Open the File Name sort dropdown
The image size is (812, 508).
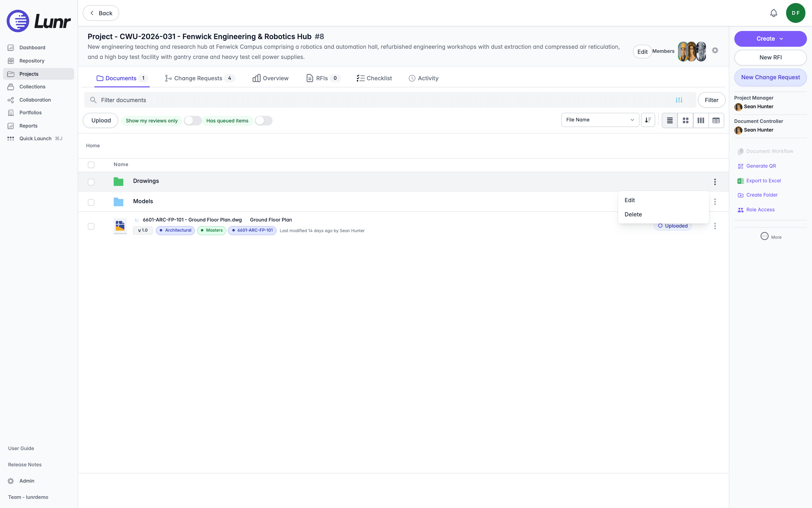pos(600,120)
